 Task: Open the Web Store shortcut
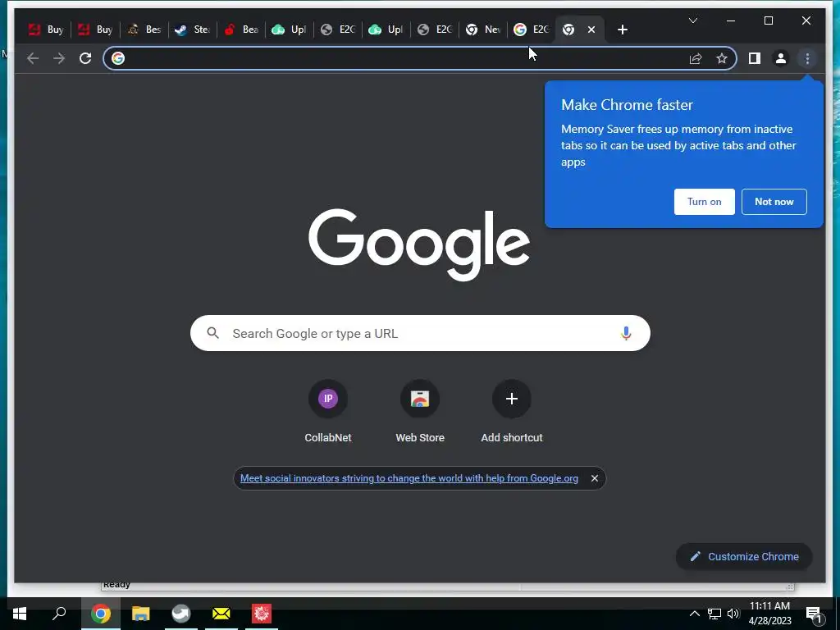click(420, 412)
